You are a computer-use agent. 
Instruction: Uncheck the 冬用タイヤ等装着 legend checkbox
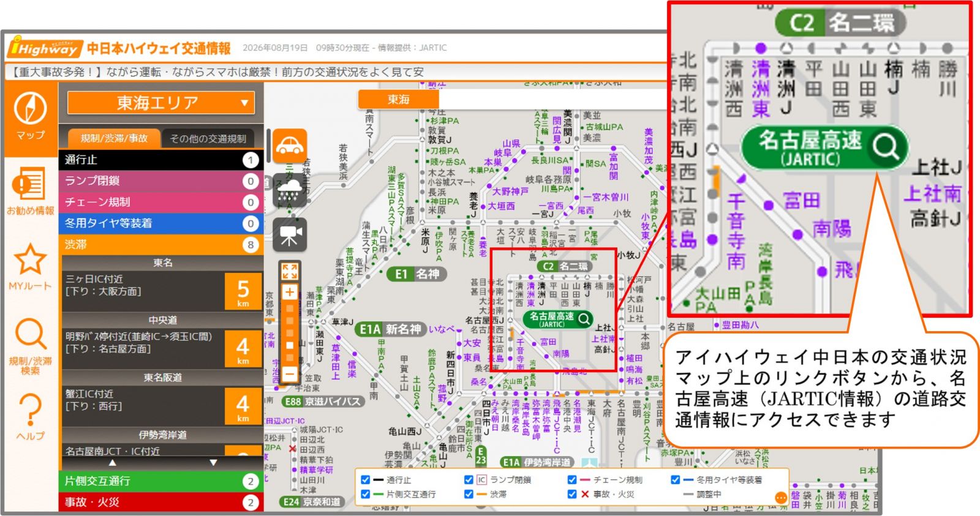click(x=675, y=480)
